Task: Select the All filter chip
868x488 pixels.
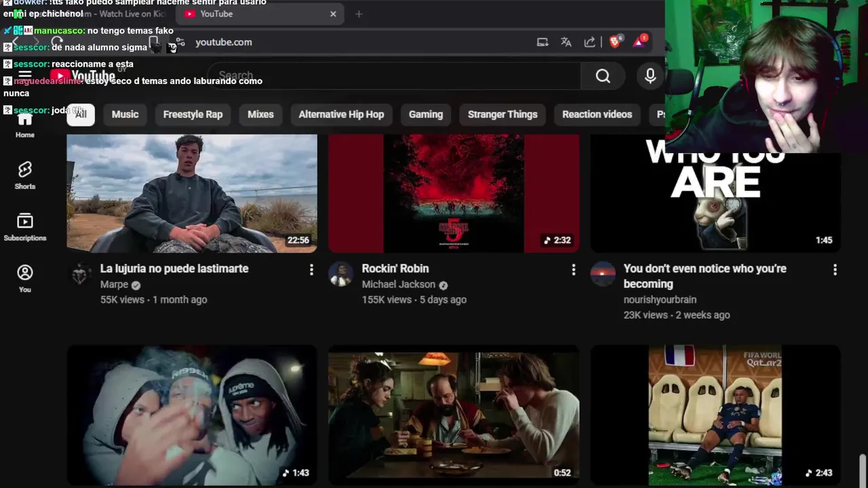Action: tap(81, 114)
